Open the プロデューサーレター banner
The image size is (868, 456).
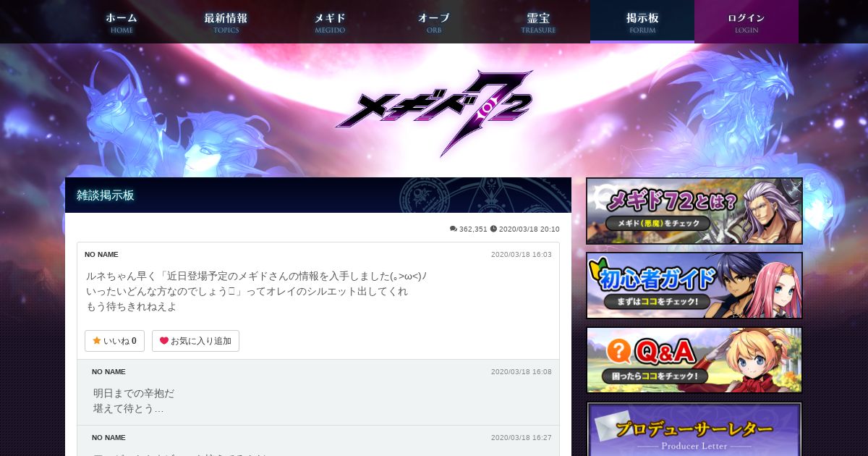click(694, 428)
